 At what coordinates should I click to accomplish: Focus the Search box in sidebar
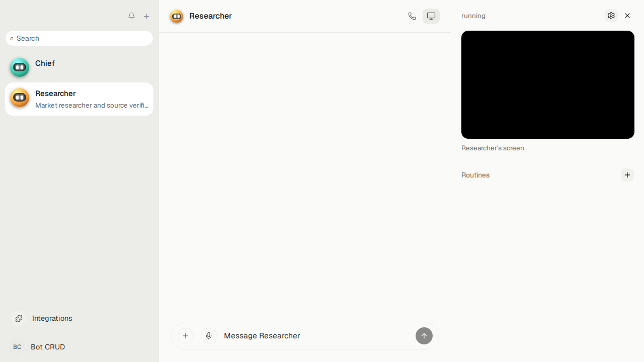79,38
